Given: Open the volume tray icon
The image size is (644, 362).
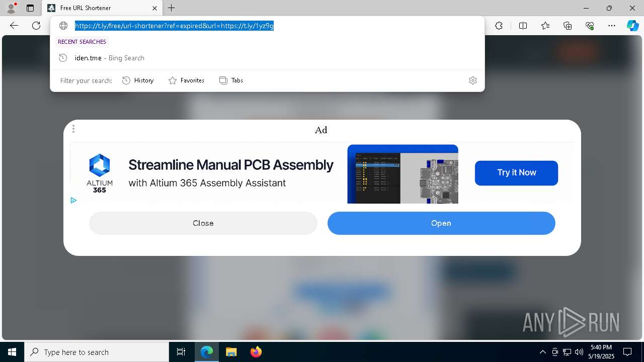Looking at the screenshot, I should coord(579,352).
